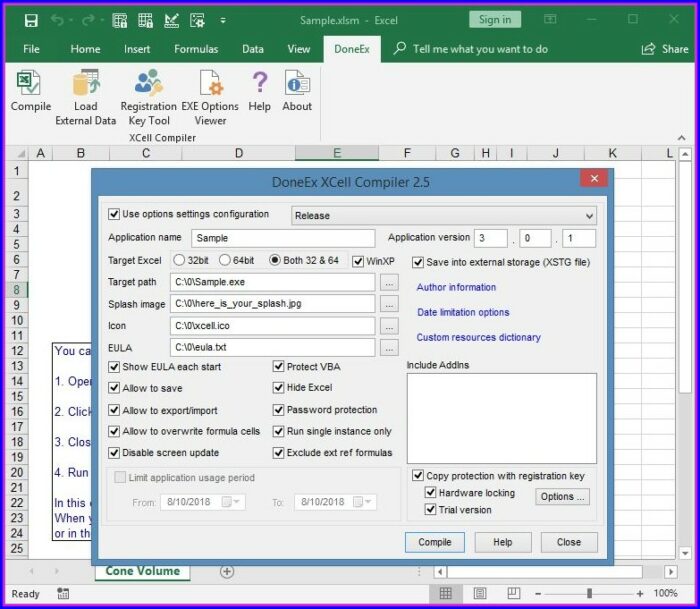
Task: Open the Customize Quick Access Toolbar arrow
Action: point(223,20)
